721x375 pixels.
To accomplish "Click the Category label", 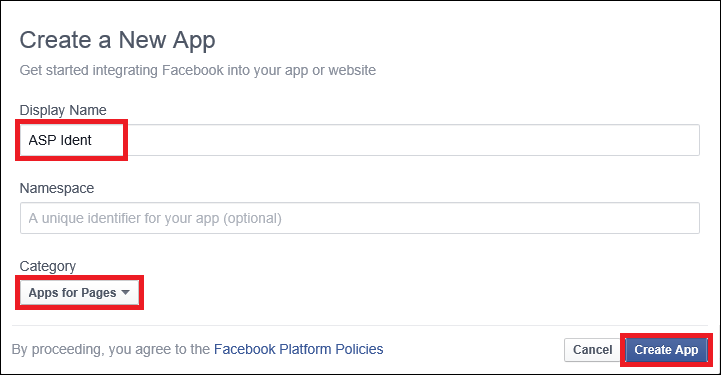I will 47,266.
